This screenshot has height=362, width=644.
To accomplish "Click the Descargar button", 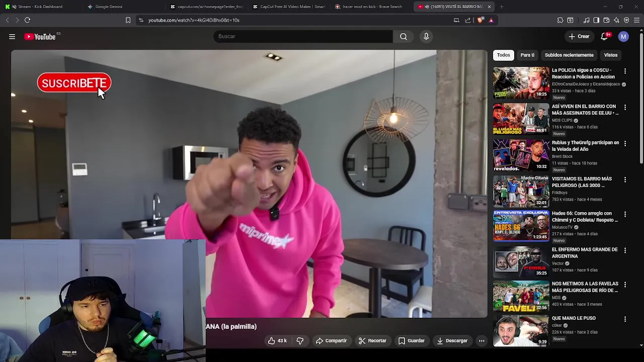I will [x=452, y=341].
